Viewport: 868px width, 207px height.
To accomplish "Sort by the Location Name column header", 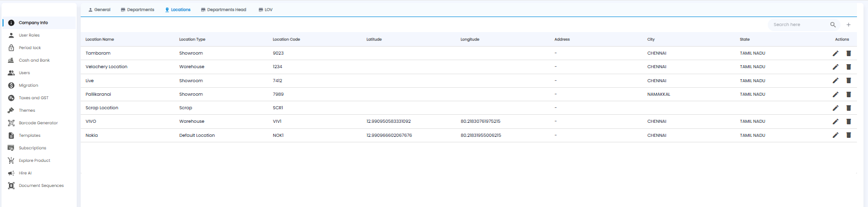I will point(100,39).
